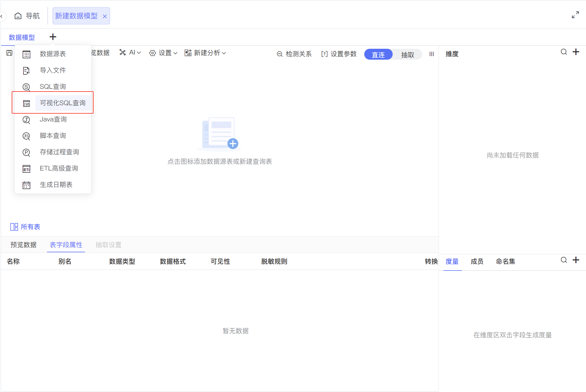Click 检测关系 button
The width and height of the screenshot is (586, 392).
(294, 54)
